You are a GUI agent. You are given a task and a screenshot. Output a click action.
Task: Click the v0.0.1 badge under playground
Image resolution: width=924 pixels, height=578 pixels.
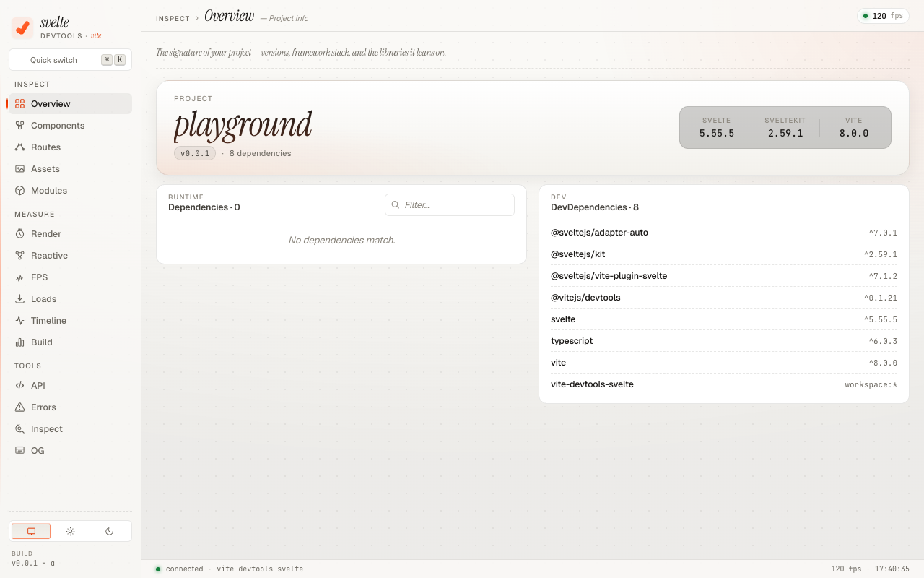click(195, 153)
